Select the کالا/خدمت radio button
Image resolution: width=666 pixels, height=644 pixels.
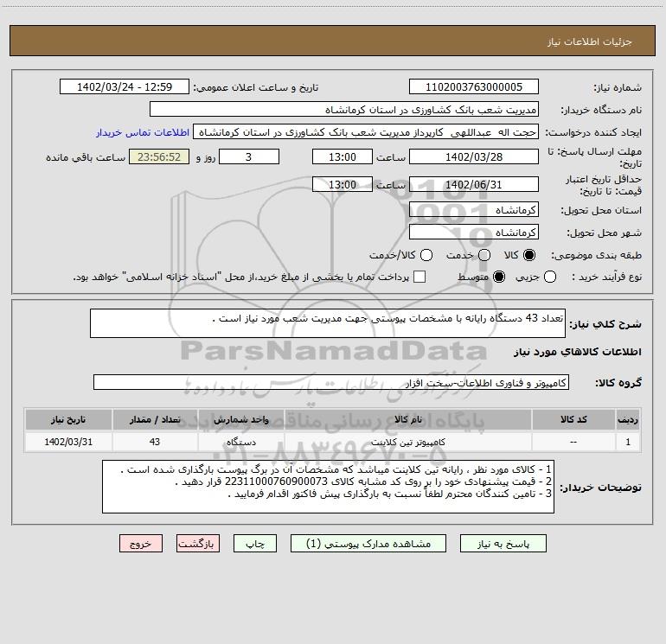pyautogui.click(x=426, y=255)
